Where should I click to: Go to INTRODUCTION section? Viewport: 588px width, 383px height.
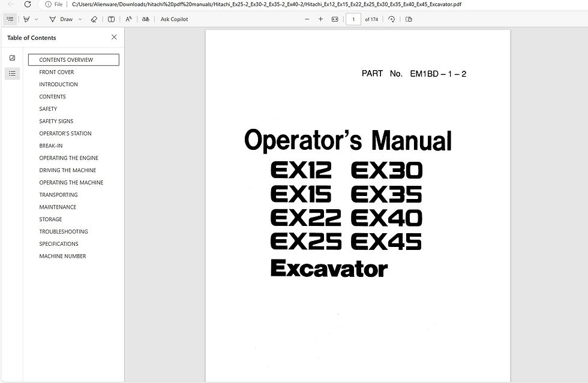click(59, 85)
